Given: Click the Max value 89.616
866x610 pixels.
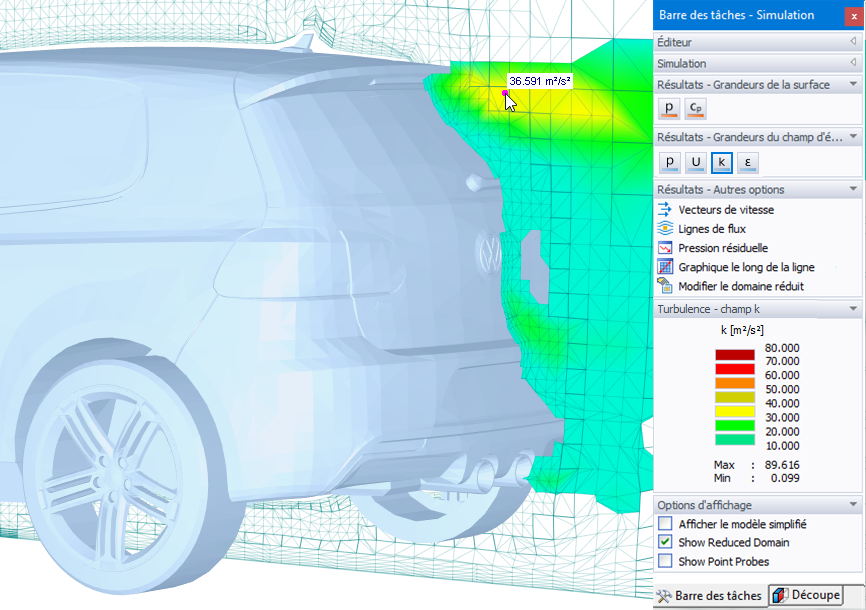Looking at the screenshot, I should (782, 465).
